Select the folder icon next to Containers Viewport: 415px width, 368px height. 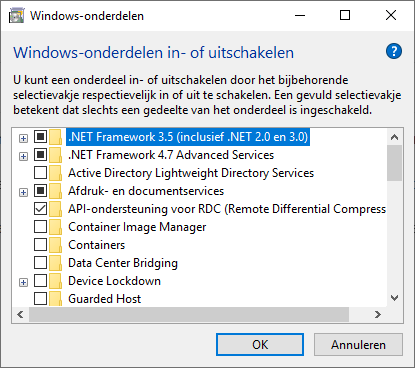(55, 245)
